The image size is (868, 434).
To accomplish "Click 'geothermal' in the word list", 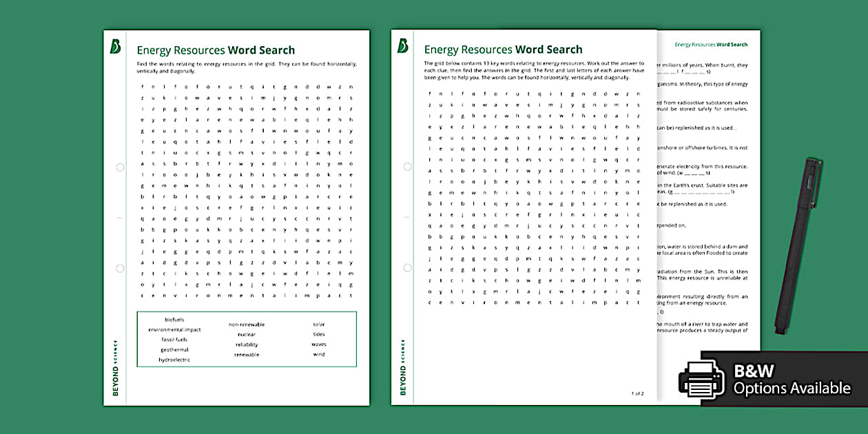I will 174,349.
